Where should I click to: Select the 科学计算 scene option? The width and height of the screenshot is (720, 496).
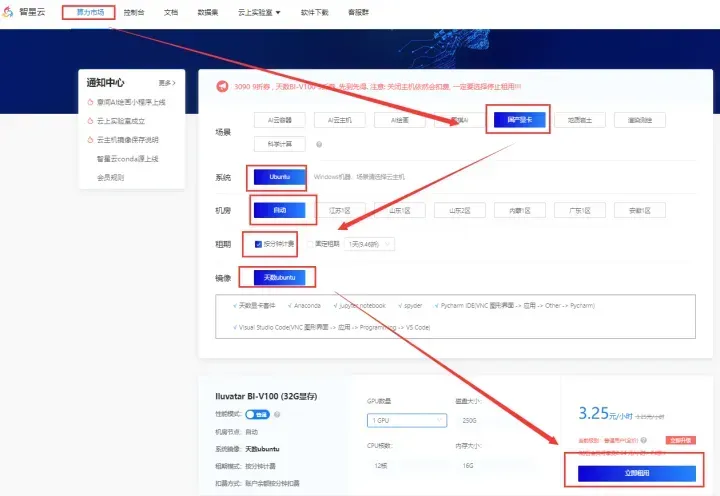click(280, 144)
